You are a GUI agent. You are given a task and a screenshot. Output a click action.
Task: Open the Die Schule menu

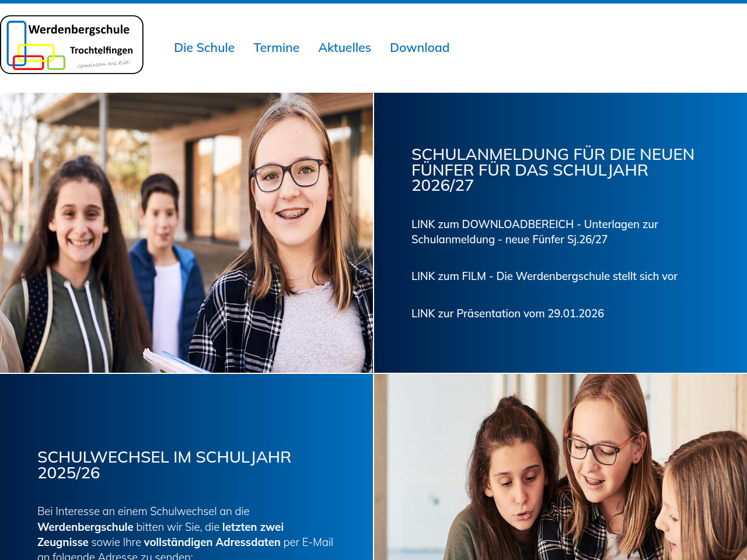click(204, 48)
